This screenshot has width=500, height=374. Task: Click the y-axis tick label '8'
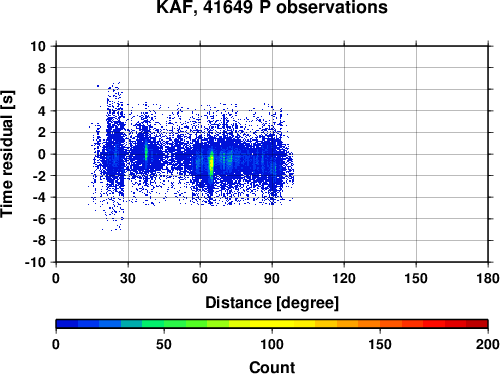tap(42, 68)
